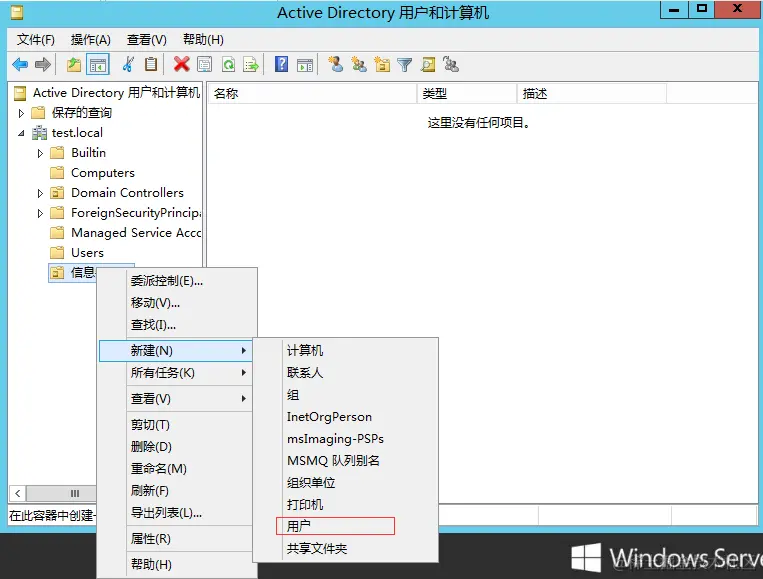763x579 pixels.
Task: Click the Up One Level folder icon
Action: point(74,64)
